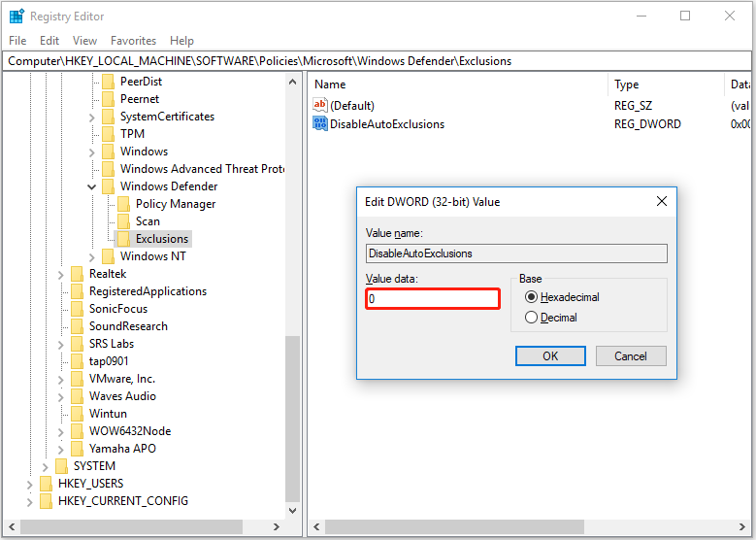Click the Scan folder icon
756x540 pixels.
(x=124, y=221)
